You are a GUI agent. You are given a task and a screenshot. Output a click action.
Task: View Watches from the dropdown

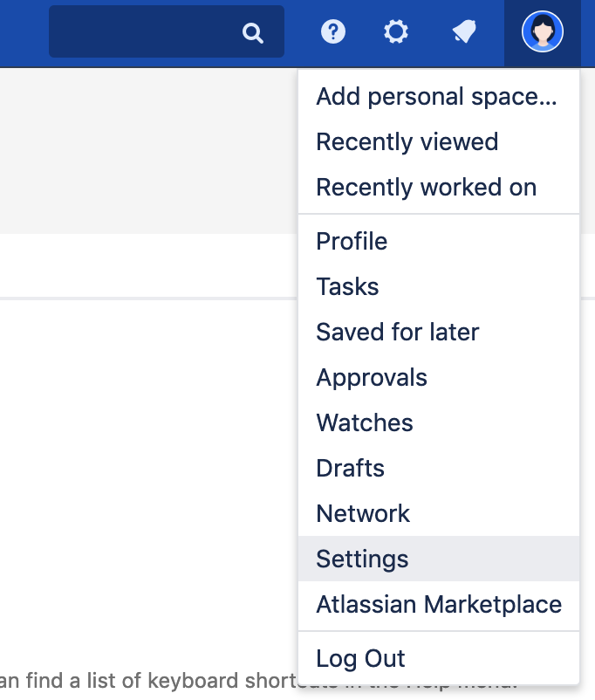[365, 423]
